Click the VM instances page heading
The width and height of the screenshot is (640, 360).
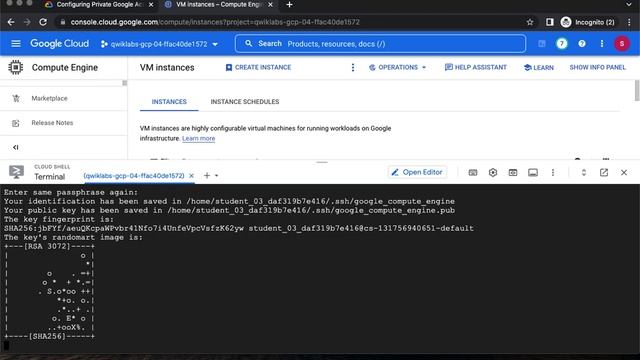tap(167, 67)
